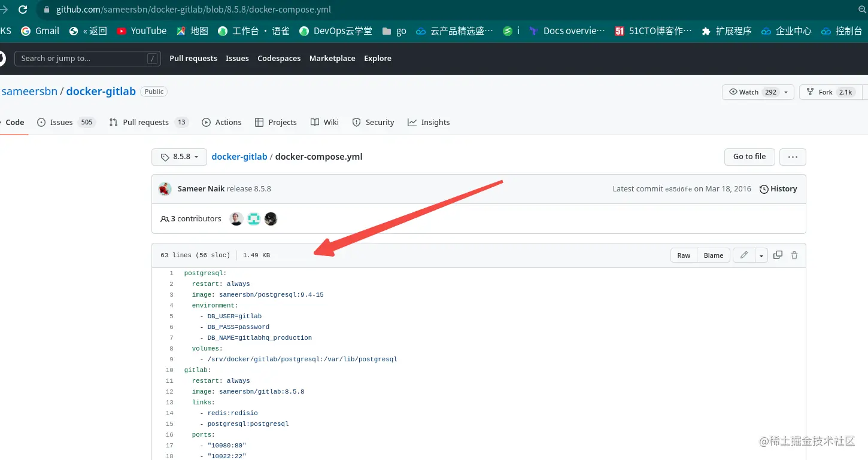
Task: Switch to the Security tab
Action: click(374, 122)
